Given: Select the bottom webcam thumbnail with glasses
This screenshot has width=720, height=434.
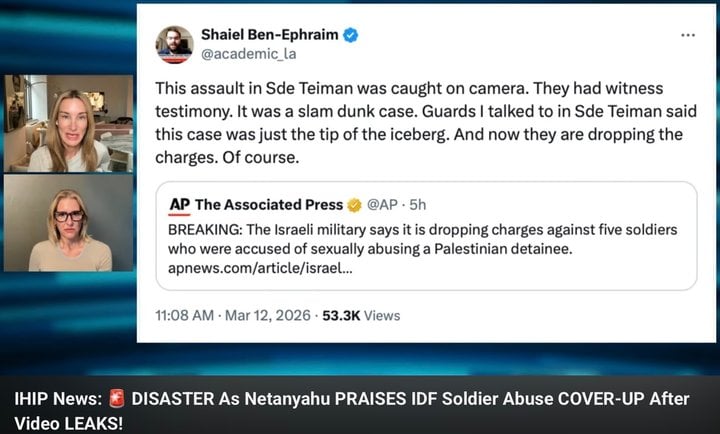Looking at the screenshot, I should point(68,223).
